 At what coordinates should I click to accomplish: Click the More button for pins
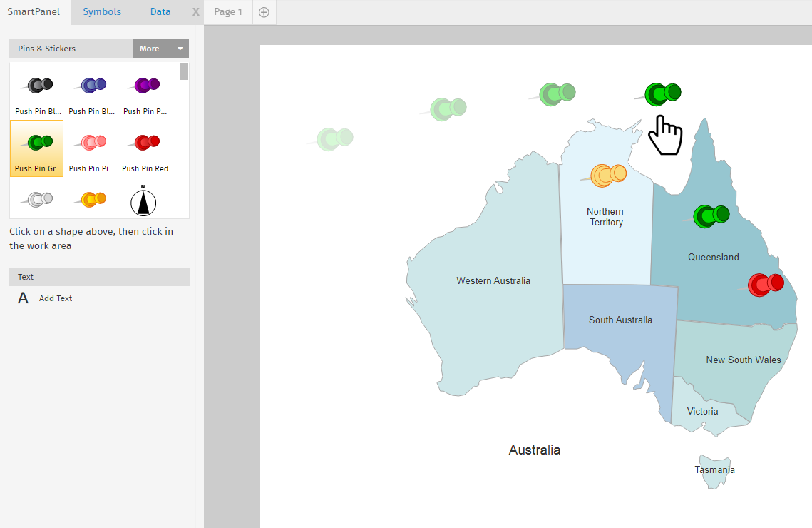tap(150, 49)
